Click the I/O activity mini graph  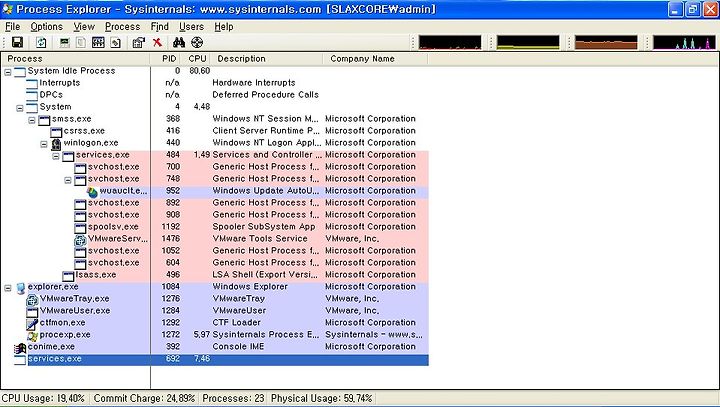pyautogui.click(x=684, y=42)
